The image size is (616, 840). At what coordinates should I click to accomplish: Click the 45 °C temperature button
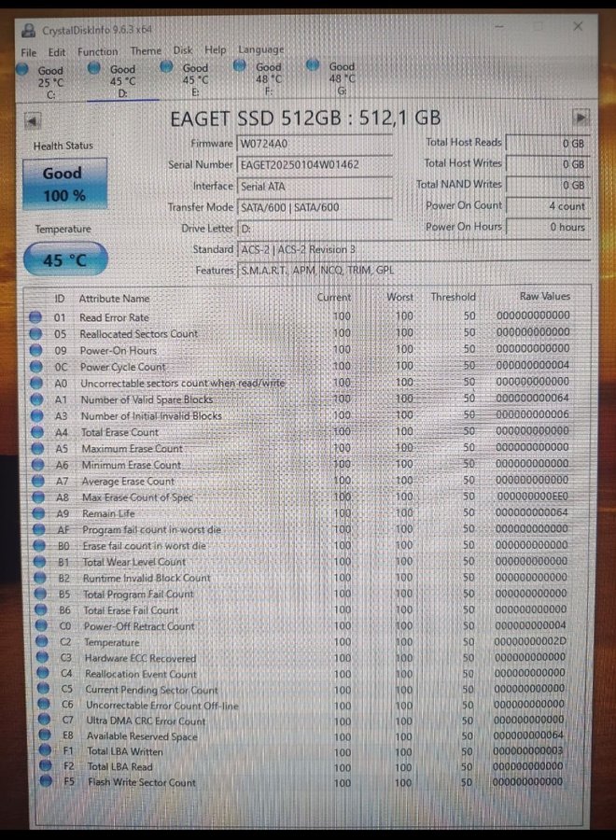64,259
